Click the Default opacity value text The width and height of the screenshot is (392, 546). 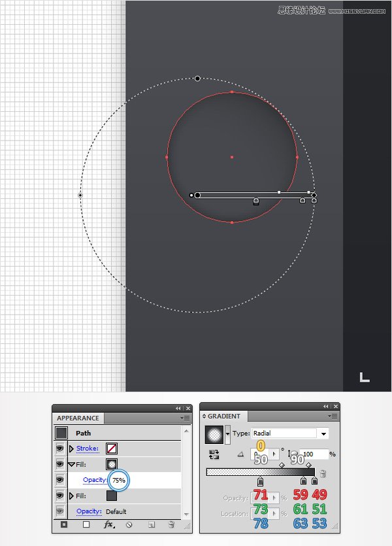coord(116,511)
